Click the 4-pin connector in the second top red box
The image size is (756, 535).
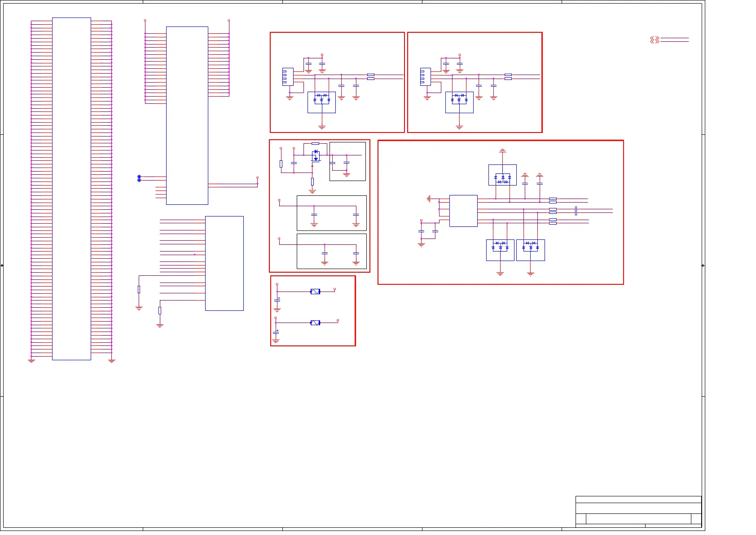click(x=425, y=77)
